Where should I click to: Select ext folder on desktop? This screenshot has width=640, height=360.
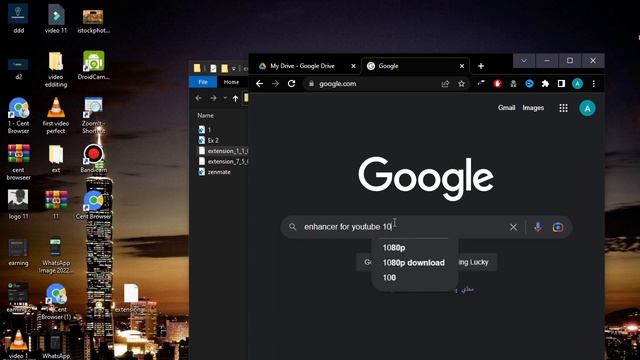56,158
